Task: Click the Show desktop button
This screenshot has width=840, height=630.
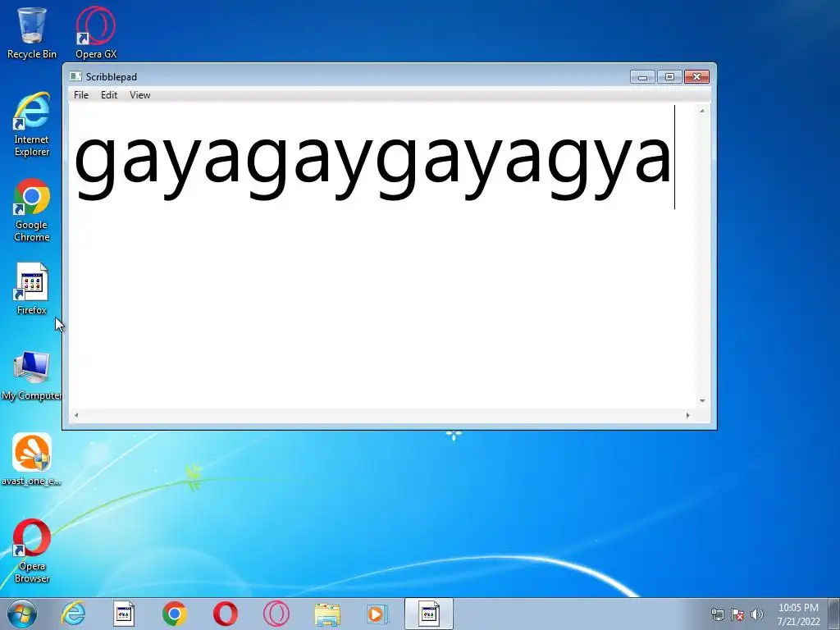Action: [834, 614]
